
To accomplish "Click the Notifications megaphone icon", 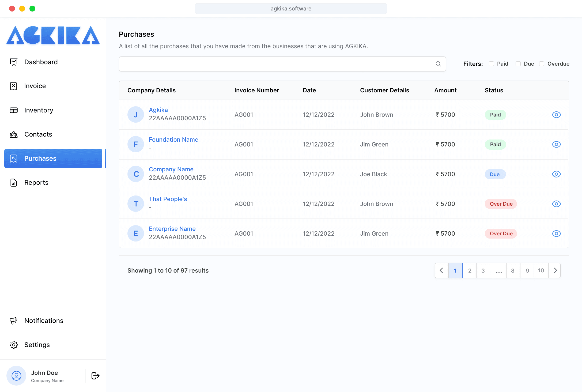I will pos(14,321).
